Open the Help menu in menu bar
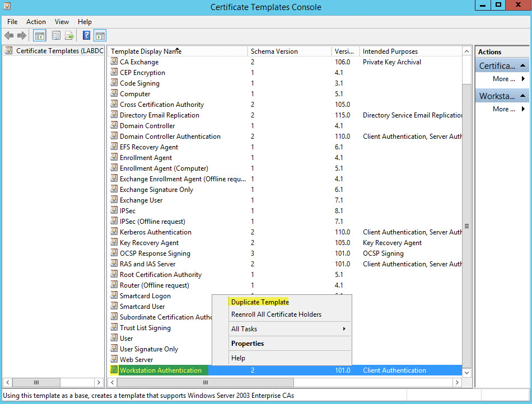 [85, 22]
